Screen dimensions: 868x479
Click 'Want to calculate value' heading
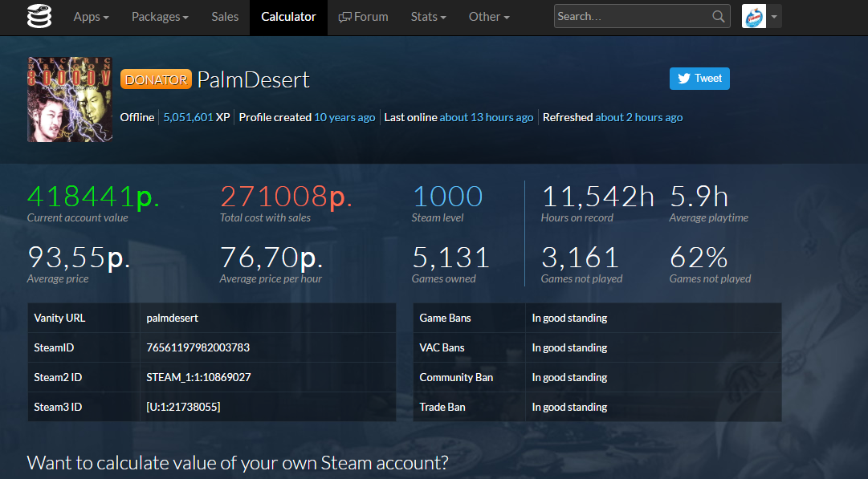coord(238,462)
